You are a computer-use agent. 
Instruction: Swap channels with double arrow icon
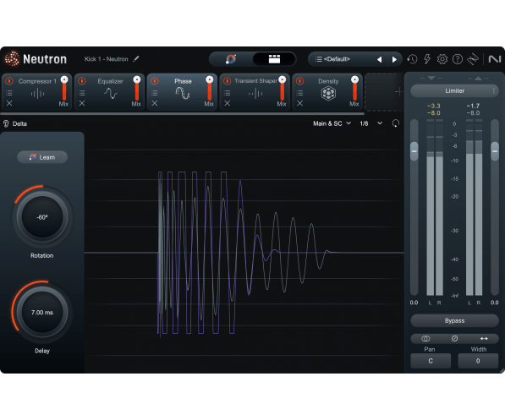(484, 339)
